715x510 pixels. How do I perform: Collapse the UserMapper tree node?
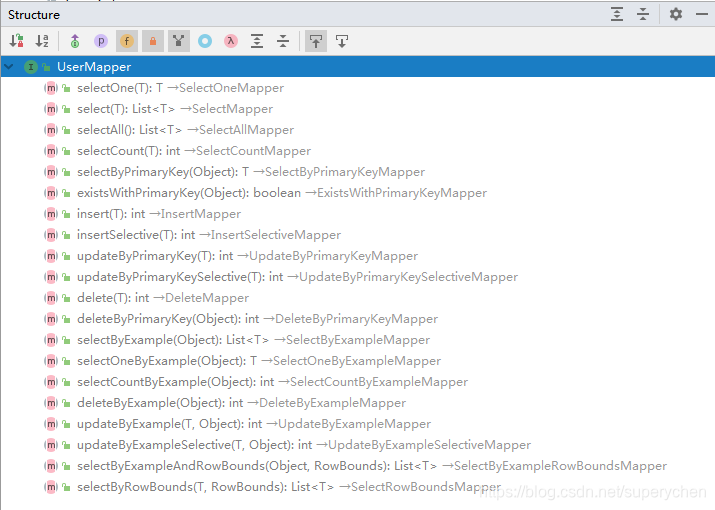(x=9, y=67)
